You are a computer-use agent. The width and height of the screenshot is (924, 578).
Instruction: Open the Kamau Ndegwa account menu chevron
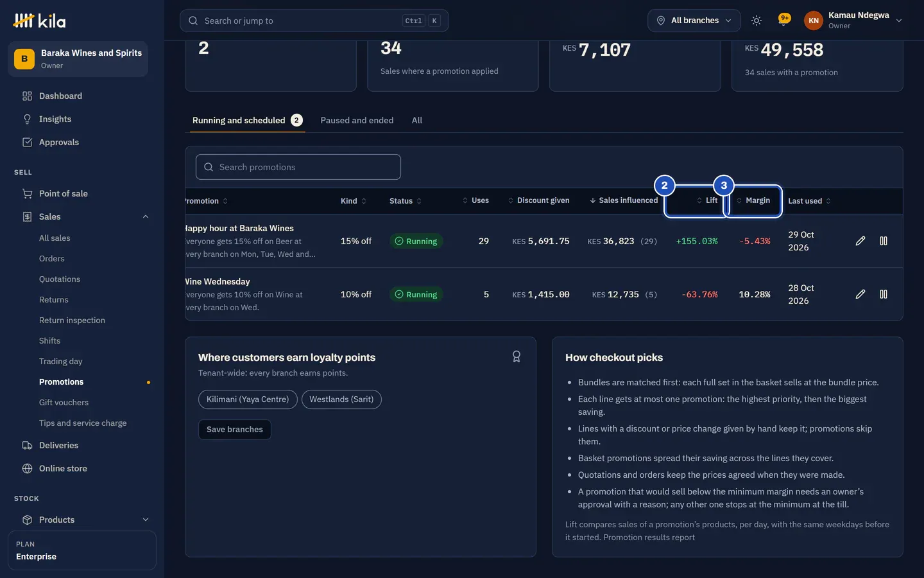pos(899,21)
